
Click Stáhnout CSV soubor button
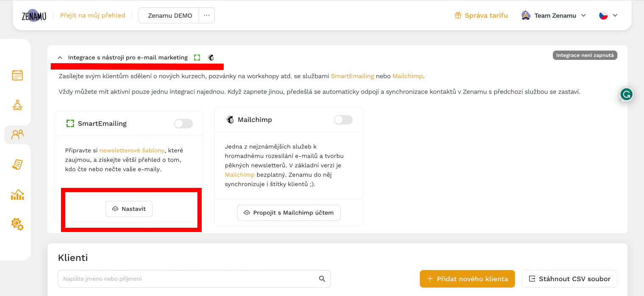(569, 279)
